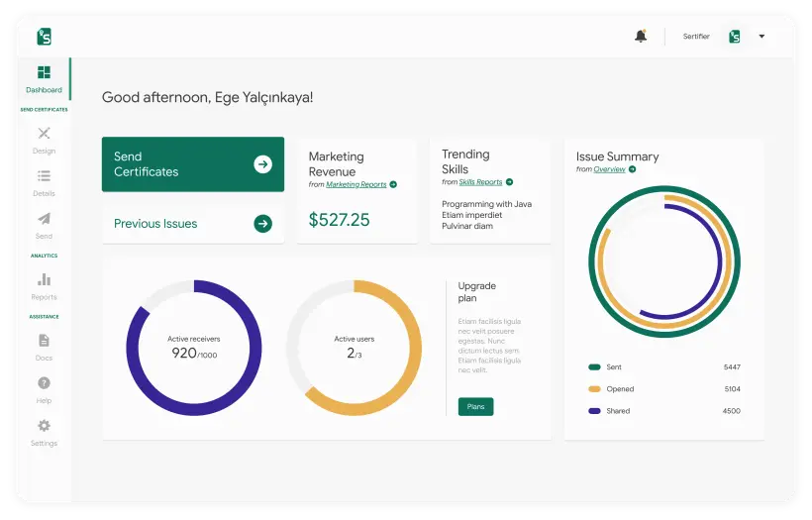Expand the account dropdown arrow
This screenshot has height=520, width=812.
pos(761,37)
